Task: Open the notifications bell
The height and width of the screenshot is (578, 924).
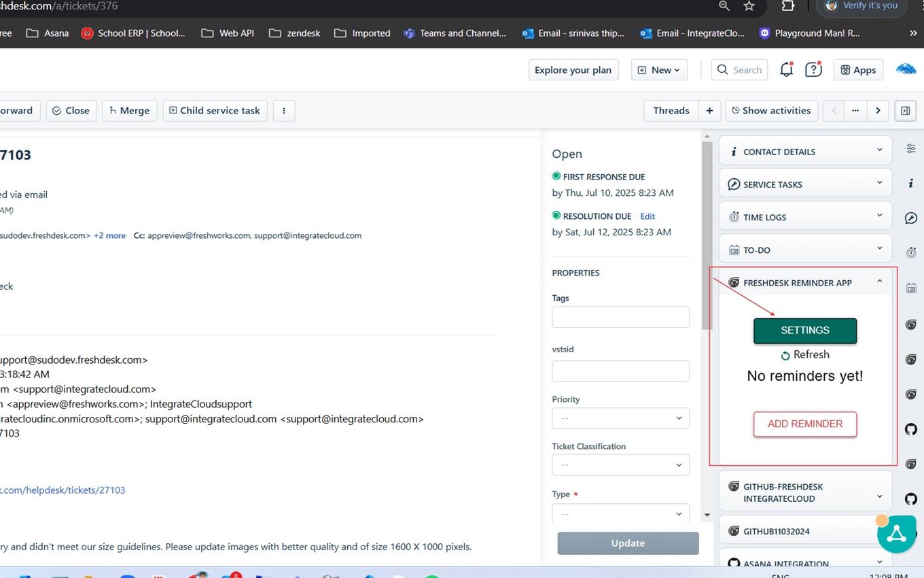Action: tap(786, 69)
